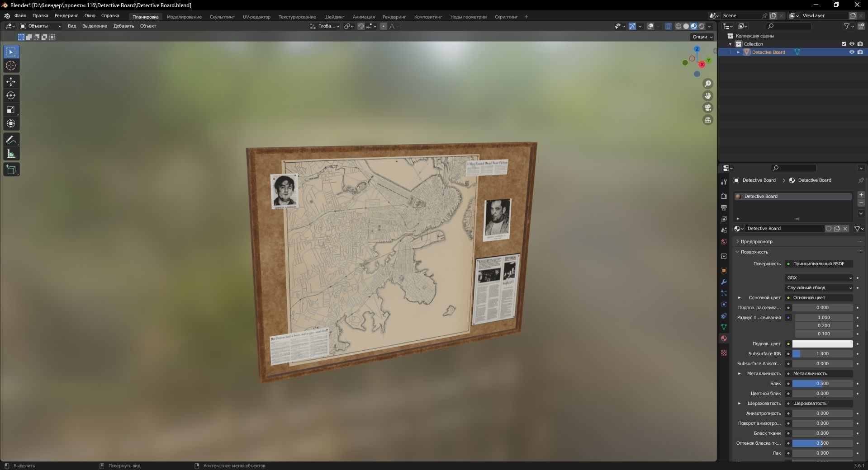This screenshot has height=470, width=868.
Task: Open the shading options dropdown arrow
Action: tap(710, 26)
